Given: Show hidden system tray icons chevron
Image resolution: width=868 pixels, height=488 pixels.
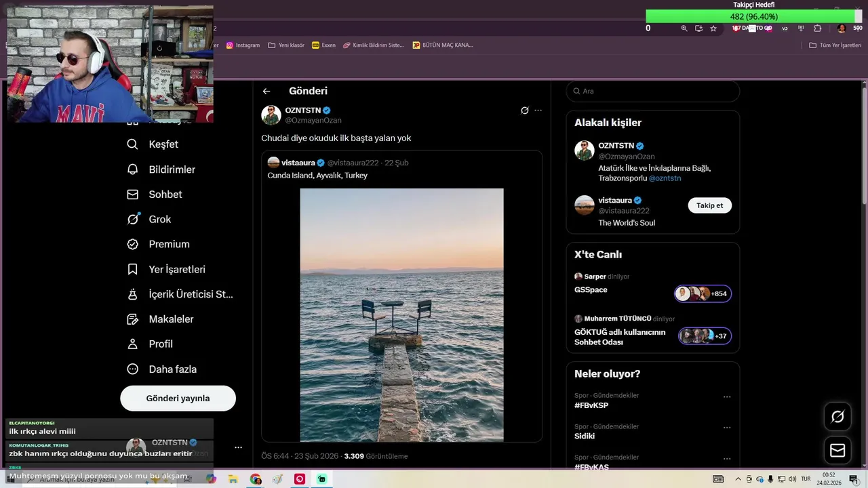Looking at the screenshot, I should (738, 479).
